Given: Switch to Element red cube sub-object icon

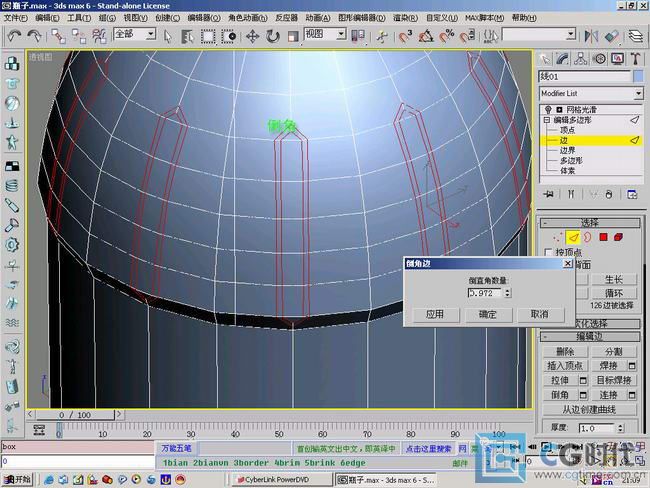Looking at the screenshot, I should click(x=618, y=237).
